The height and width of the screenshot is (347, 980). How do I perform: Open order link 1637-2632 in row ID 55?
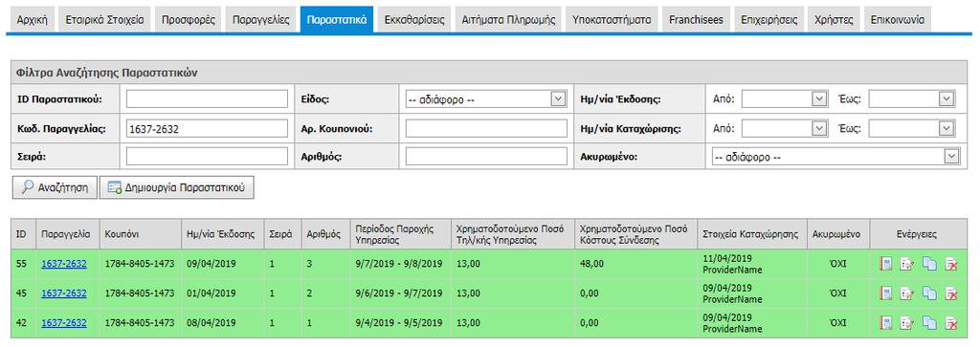click(x=64, y=264)
